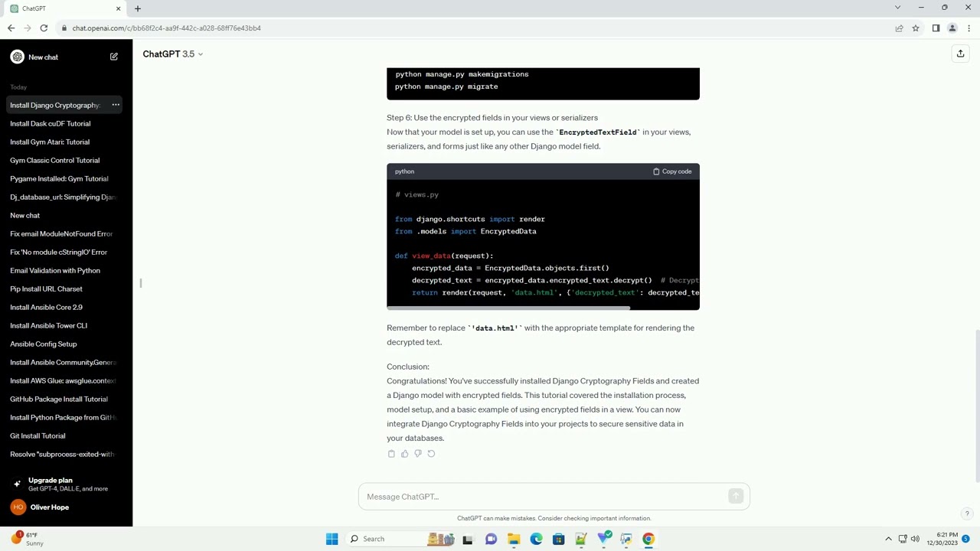Open Install Django Cryptography chat
The width and height of the screenshot is (980, 551).
55,105
